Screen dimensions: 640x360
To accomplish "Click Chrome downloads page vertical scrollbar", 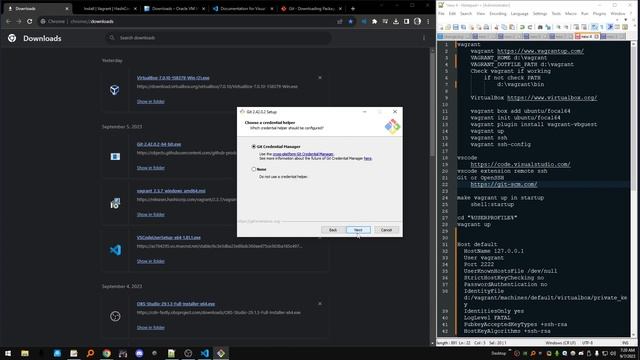I will tap(432, 196).
